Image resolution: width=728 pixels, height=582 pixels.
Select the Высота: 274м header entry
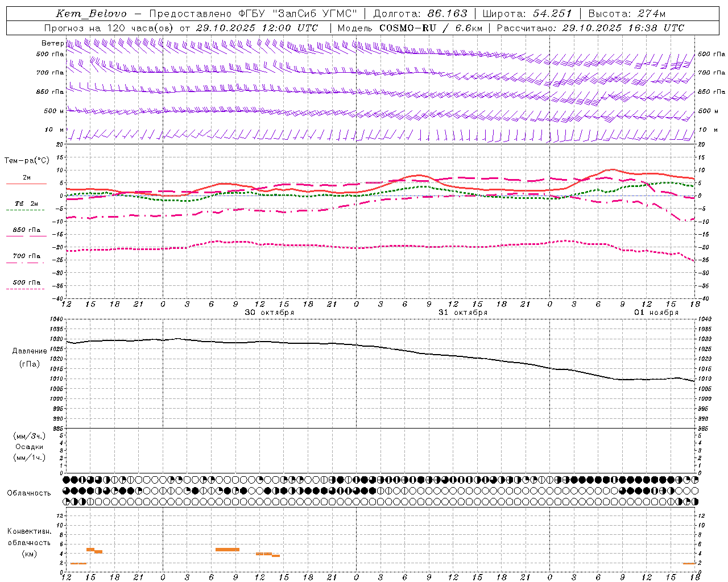627,14
